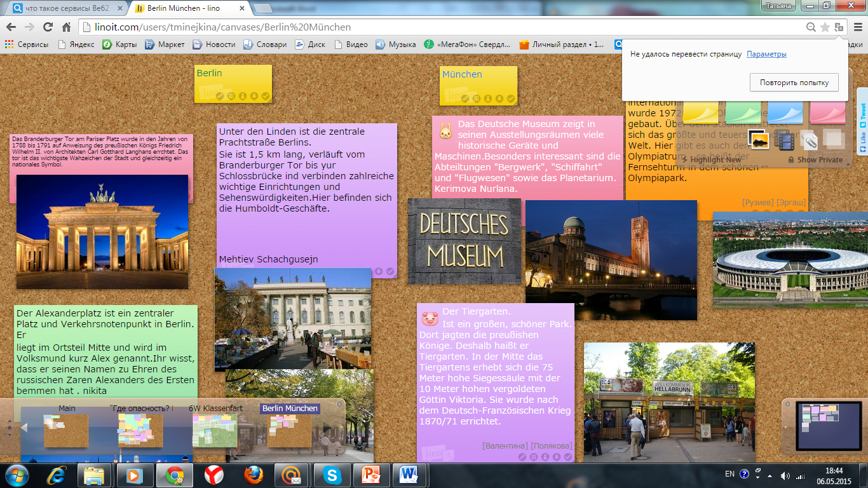
Task: Copy the Berlin sticky via down-arrow icon
Action: tap(254, 97)
